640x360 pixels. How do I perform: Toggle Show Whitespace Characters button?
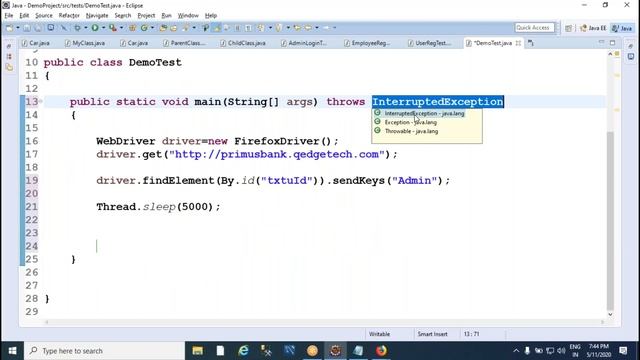(249, 28)
